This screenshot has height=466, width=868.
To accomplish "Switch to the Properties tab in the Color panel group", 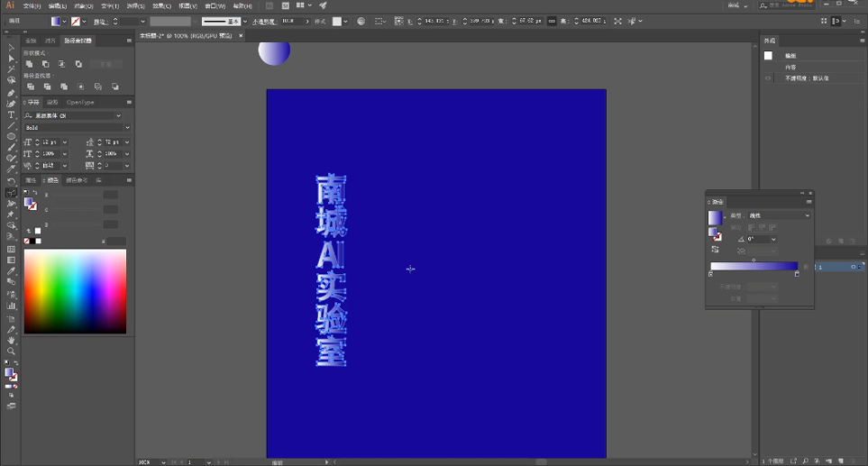I will point(31,180).
